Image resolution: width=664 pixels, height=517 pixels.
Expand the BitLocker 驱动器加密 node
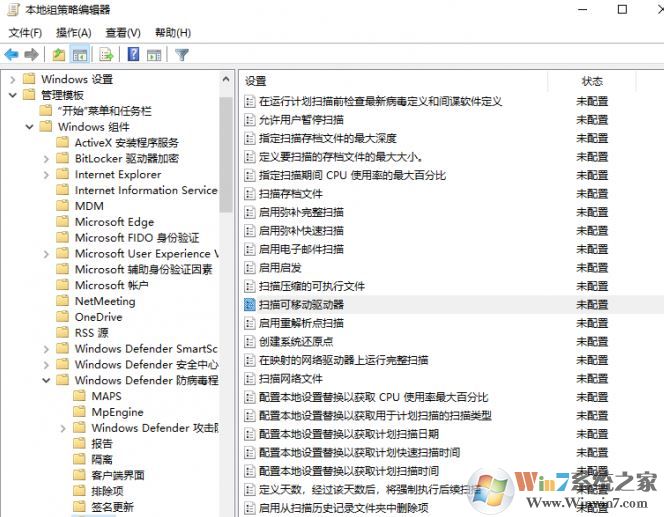[x=46, y=158]
